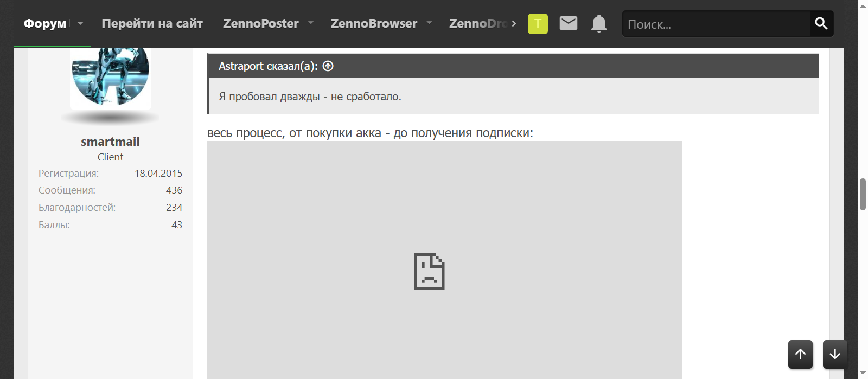Expand the ZennoBrowser dropdown arrow
Screen dimensions: 868x379
coord(429,23)
